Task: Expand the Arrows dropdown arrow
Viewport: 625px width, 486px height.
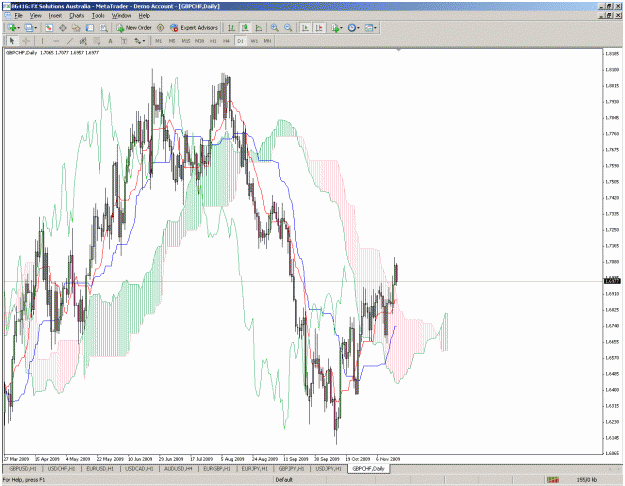Action: (144, 41)
